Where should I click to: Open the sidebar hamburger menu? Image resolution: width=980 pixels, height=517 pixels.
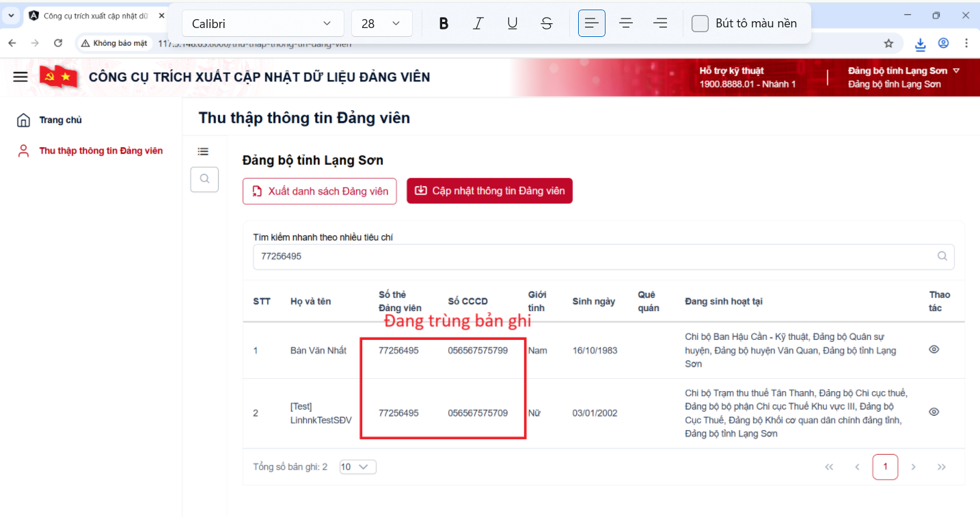[20, 77]
